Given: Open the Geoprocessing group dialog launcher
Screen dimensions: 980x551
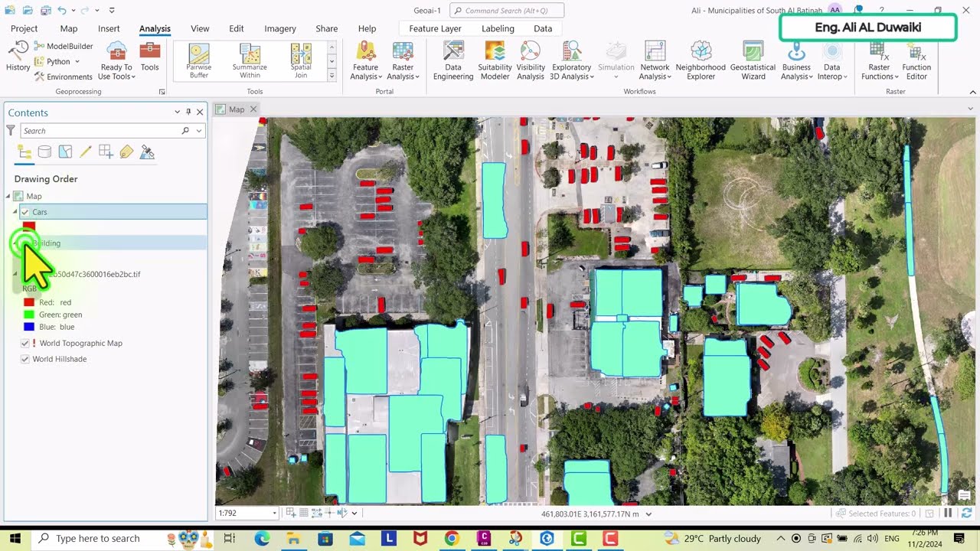Looking at the screenshot, I should click(x=162, y=92).
